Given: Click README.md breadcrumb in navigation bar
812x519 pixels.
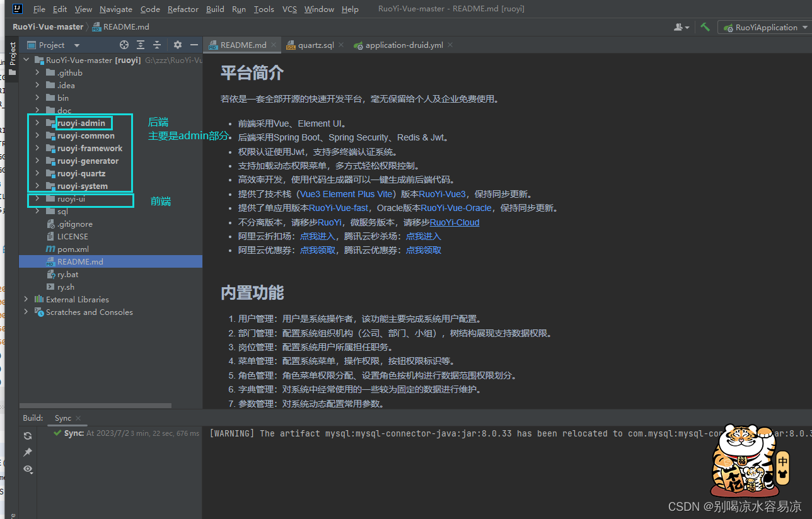Looking at the screenshot, I should (x=121, y=27).
